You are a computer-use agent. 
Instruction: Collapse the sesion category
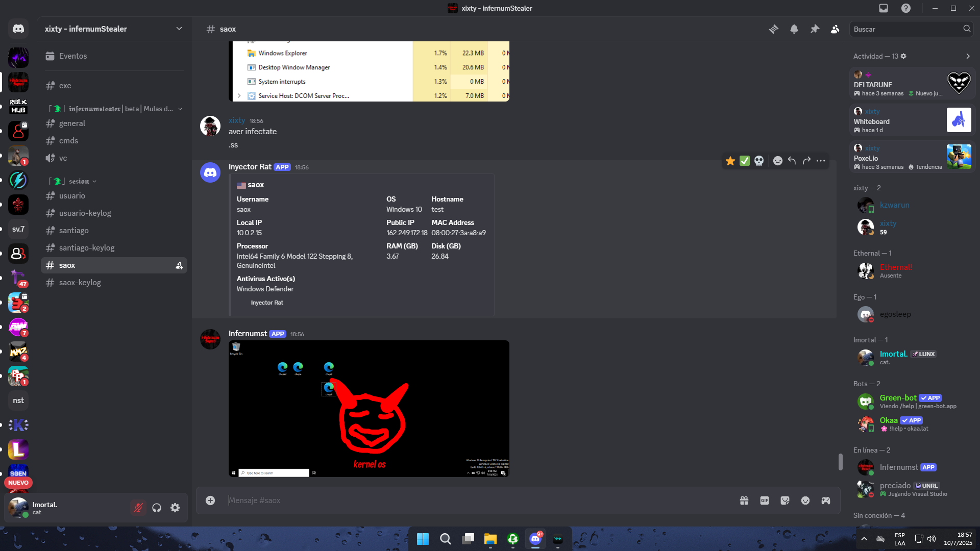click(72, 181)
